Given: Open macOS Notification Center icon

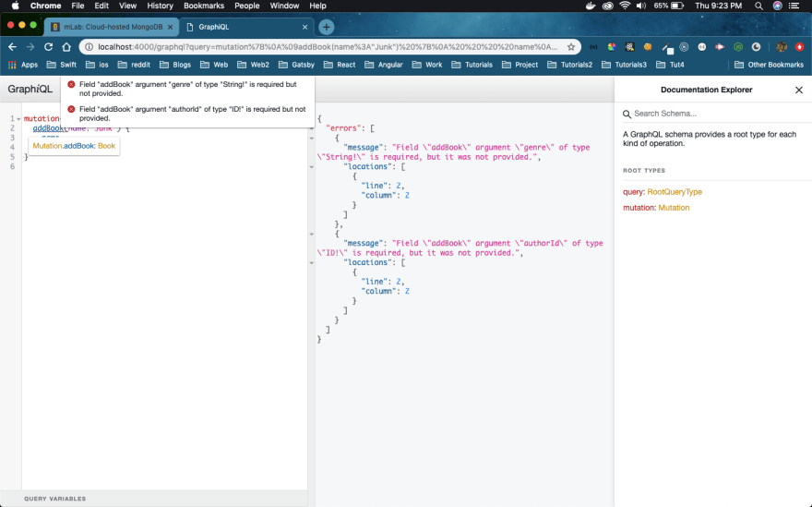Looking at the screenshot, I should [794, 6].
